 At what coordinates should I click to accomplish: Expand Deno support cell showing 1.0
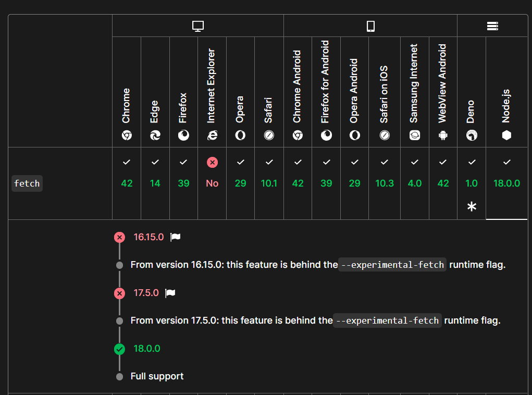click(x=472, y=183)
